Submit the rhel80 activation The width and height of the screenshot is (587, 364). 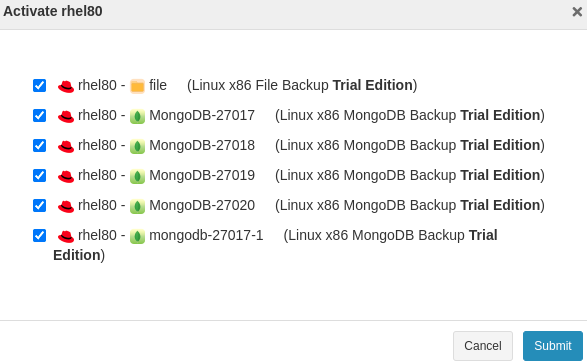point(553,346)
